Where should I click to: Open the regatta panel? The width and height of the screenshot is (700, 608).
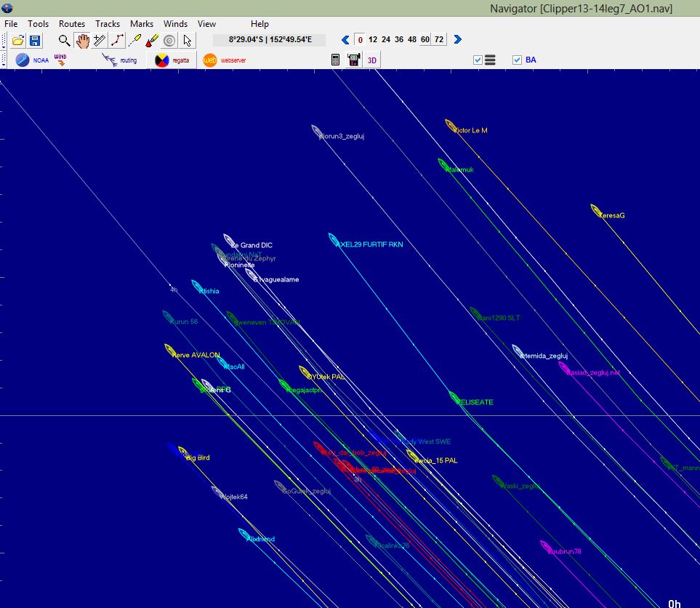click(172, 60)
